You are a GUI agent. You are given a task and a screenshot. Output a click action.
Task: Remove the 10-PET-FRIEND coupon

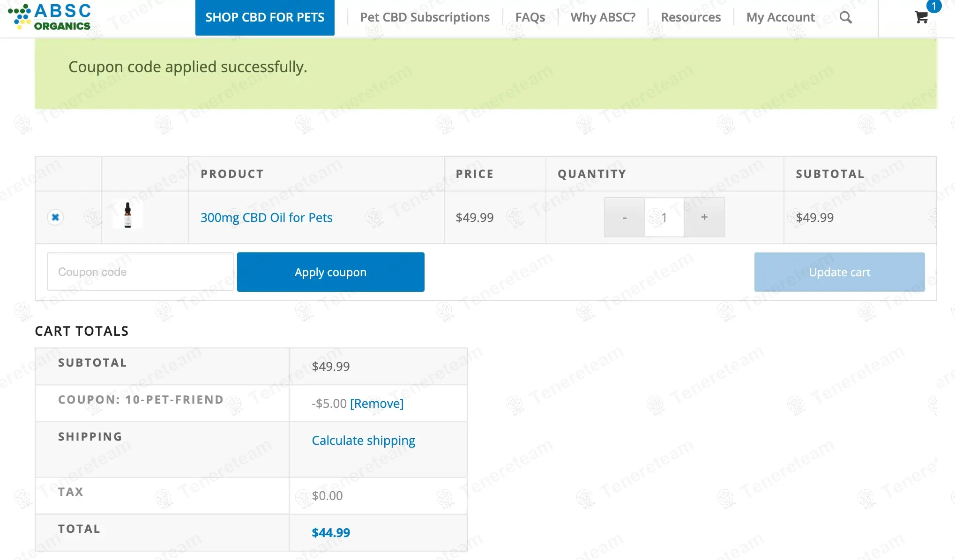pos(377,403)
